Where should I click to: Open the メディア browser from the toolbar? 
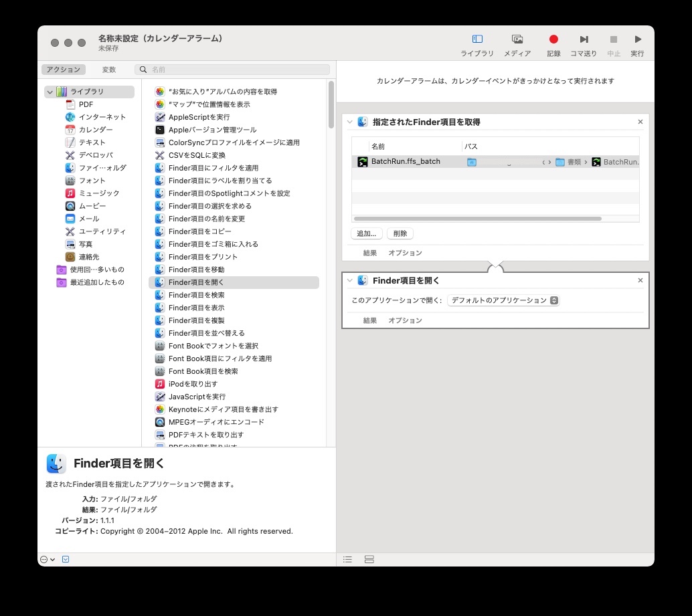click(x=516, y=39)
